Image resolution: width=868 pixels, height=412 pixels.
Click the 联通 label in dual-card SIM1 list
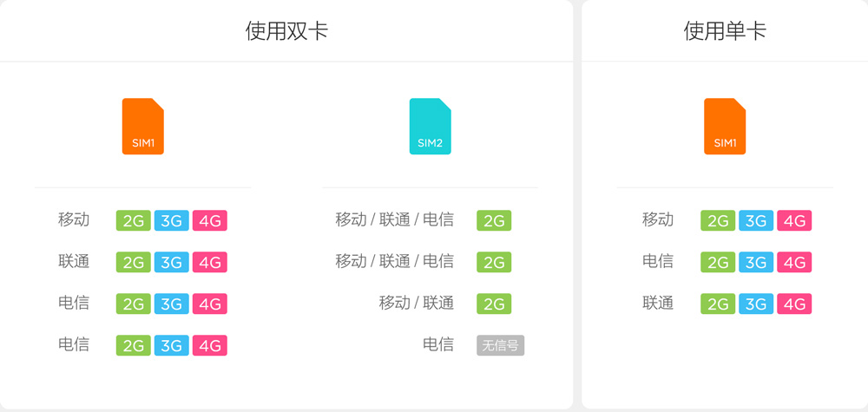(74, 261)
